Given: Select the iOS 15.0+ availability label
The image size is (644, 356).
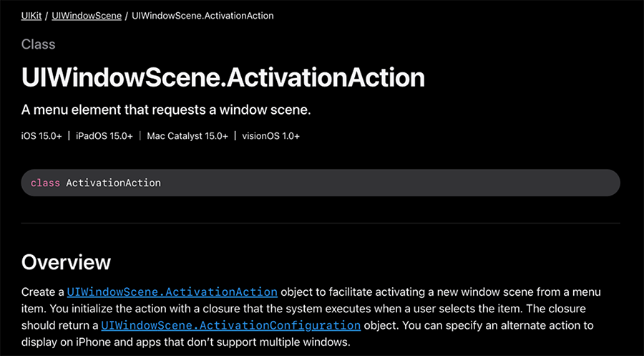Looking at the screenshot, I should click(42, 136).
